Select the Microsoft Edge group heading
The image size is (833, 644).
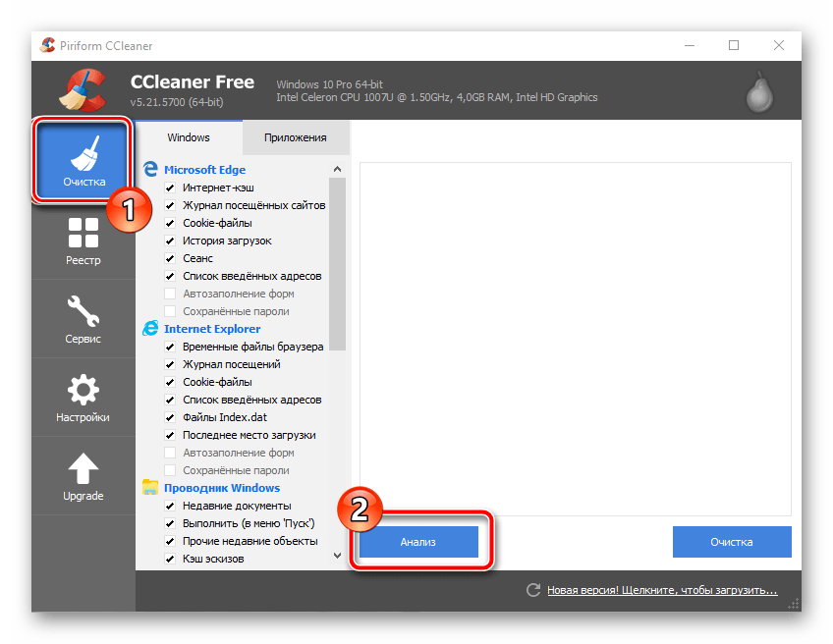(204, 170)
